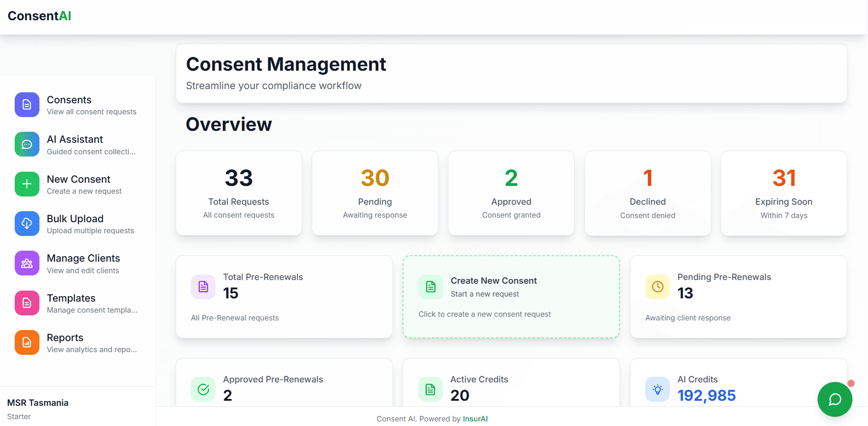
Task: Open the InsurAI link in the footer
Action: [x=475, y=419]
